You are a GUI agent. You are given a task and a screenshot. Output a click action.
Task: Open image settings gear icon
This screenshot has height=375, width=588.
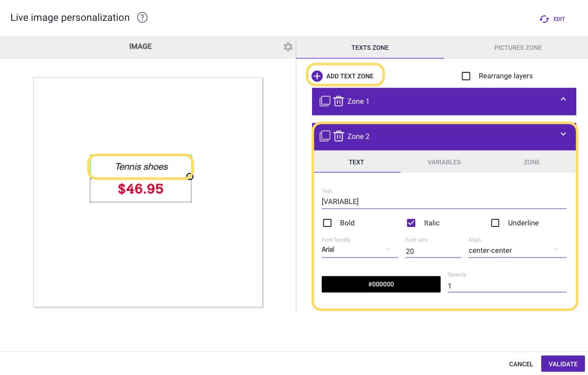point(288,47)
